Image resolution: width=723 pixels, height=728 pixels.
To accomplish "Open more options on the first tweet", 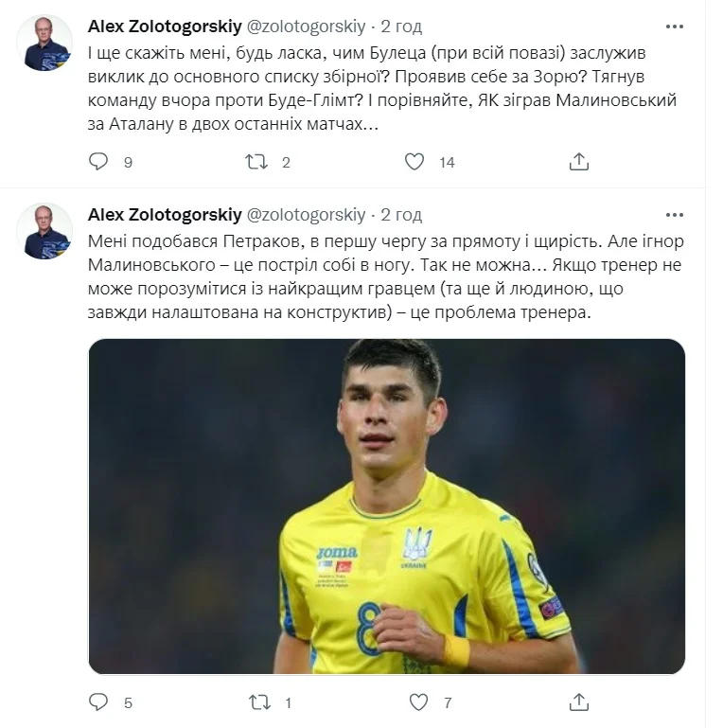I will pyautogui.click(x=674, y=26).
